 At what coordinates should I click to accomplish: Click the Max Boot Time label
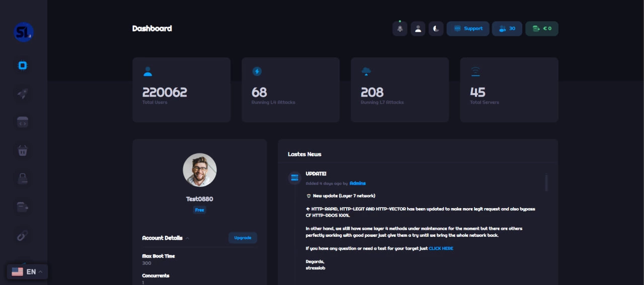coord(158,256)
